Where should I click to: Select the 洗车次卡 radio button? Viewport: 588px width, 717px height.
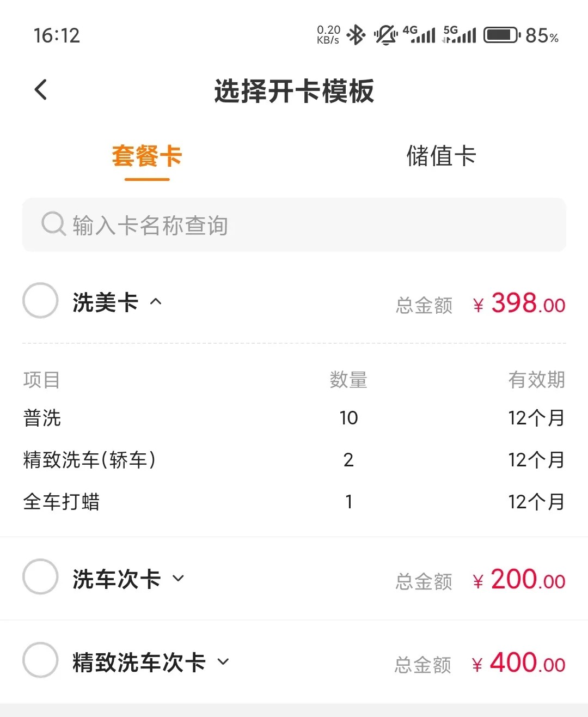(x=40, y=577)
